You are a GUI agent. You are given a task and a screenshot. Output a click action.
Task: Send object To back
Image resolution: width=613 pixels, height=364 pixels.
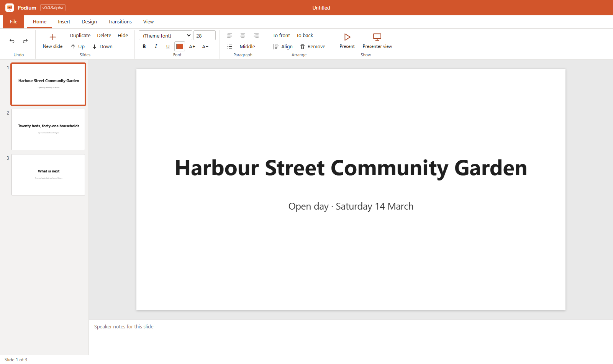(305, 35)
